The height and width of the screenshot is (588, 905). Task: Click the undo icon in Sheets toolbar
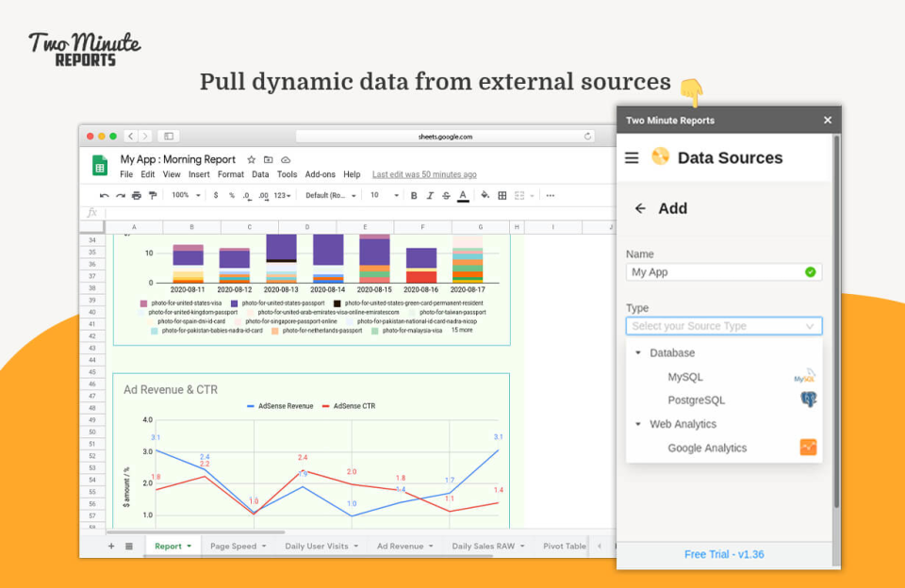[104, 196]
